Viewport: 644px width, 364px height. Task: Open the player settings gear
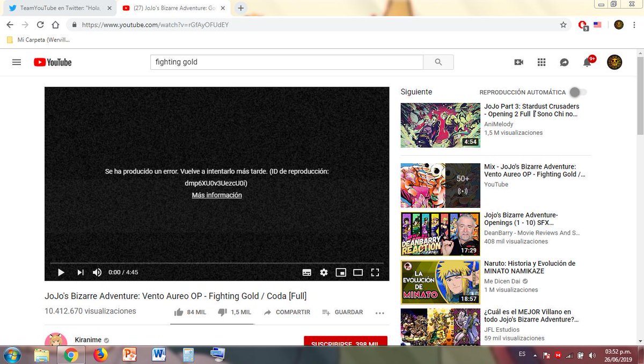(x=324, y=272)
